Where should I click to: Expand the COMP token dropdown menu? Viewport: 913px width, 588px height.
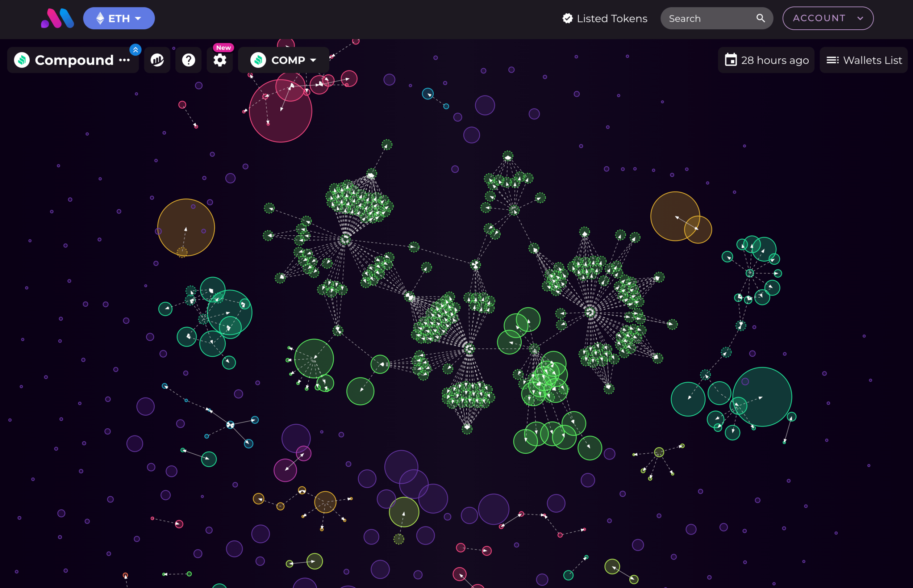coord(313,60)
